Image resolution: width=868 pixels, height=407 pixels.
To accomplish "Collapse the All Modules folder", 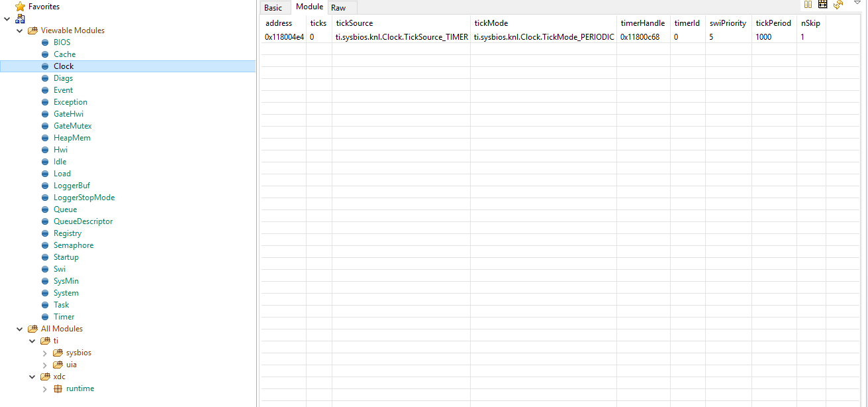I will (20, 329).
